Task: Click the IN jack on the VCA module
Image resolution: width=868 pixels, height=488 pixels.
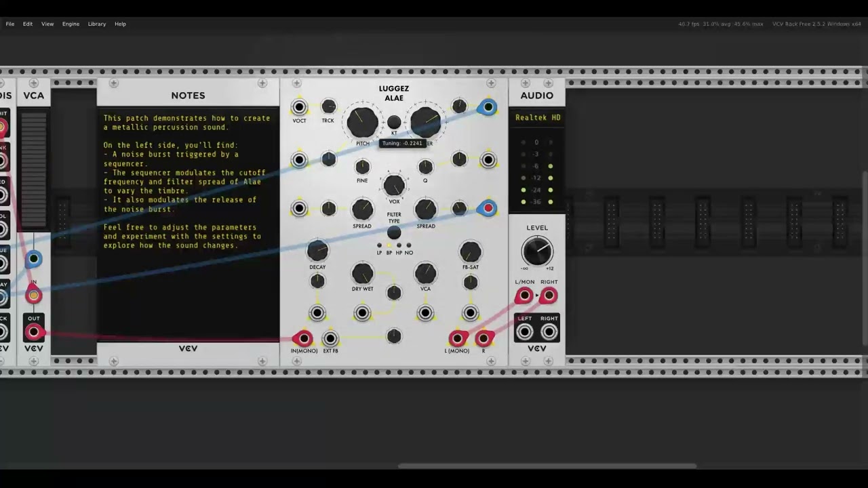Action: [33, 296]
